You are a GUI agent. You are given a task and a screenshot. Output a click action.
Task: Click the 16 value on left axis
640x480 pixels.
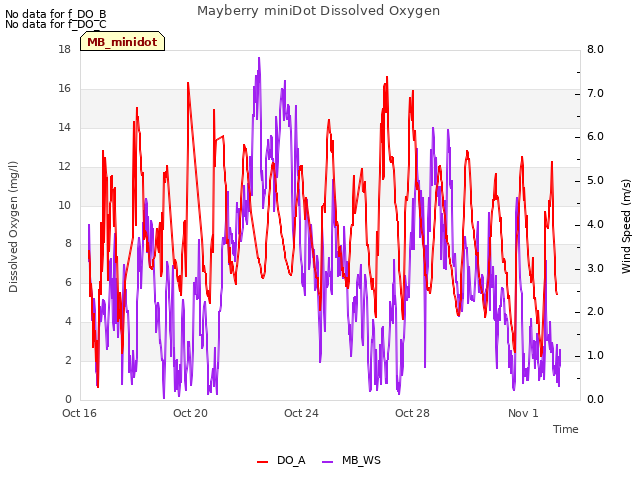(x=64, y=88)
